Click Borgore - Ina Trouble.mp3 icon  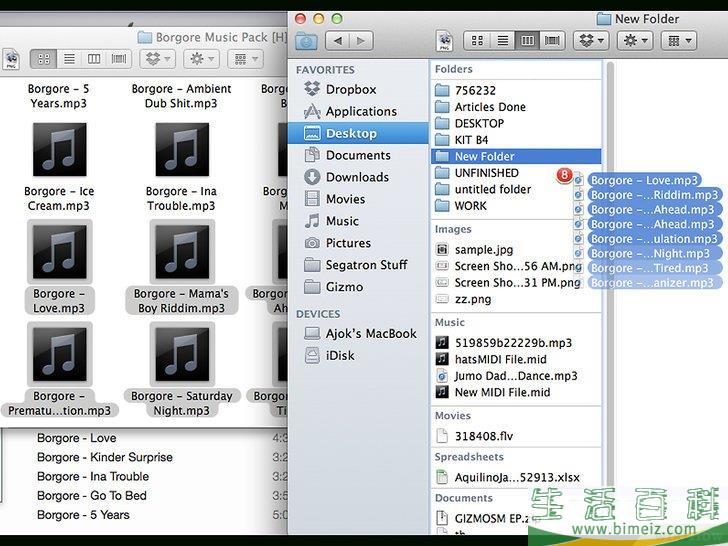pyautogui.click(x=182, y=150)
